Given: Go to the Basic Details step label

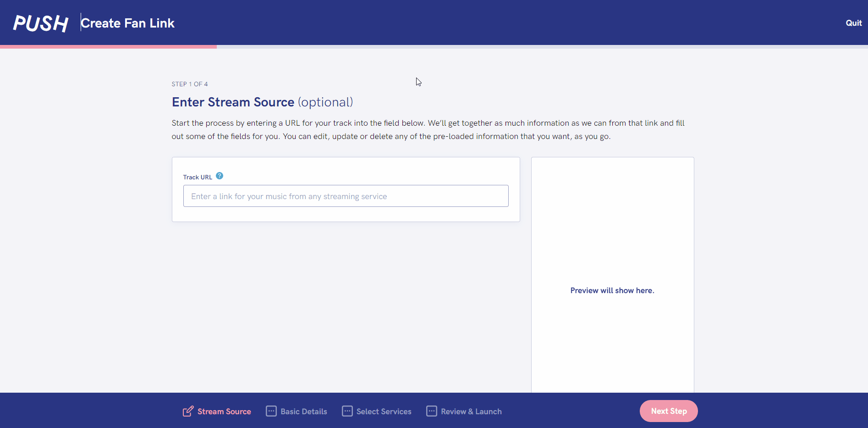Looking at the screenshot, I should tap(304, 411).
